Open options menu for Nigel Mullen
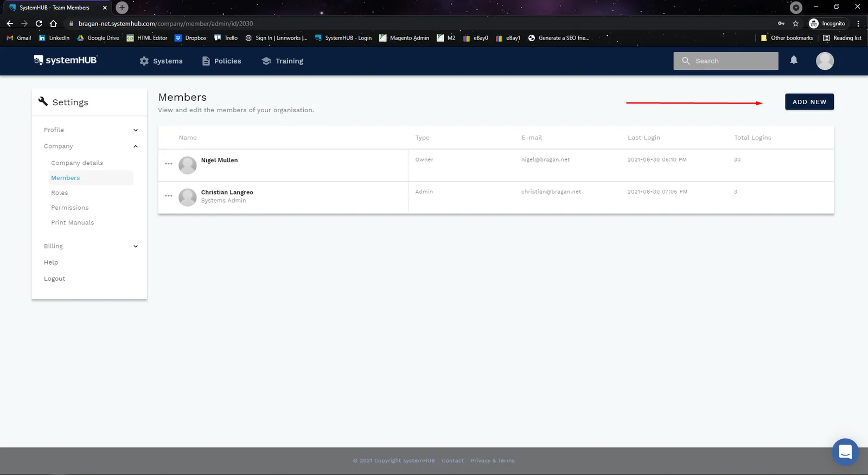 (169, 164)
